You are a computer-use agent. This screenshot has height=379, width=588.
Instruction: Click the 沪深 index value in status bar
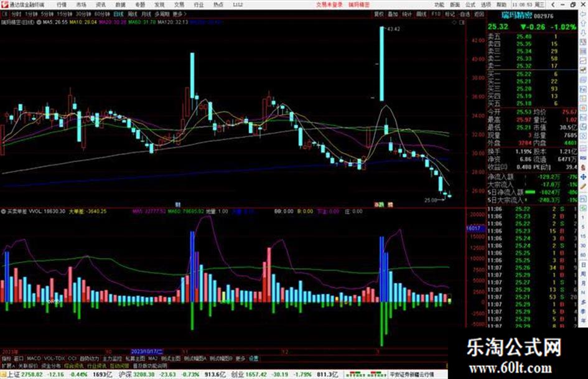pos(143,375)
